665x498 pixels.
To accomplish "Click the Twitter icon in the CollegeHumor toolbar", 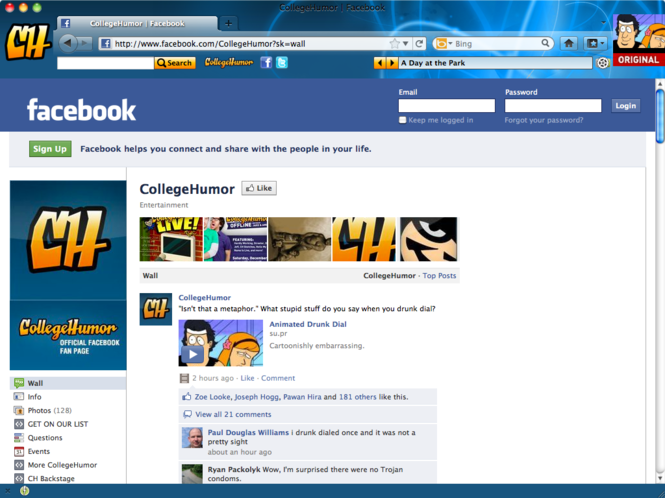I will point(282,62).
